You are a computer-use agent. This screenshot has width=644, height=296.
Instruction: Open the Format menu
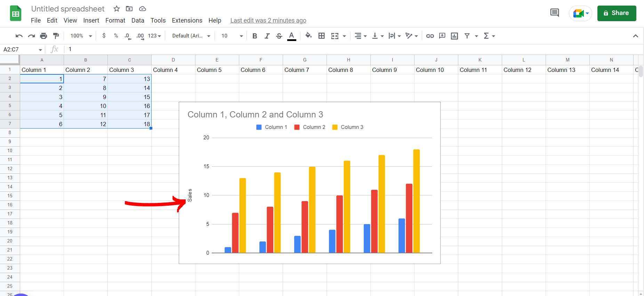click(115, 20)
